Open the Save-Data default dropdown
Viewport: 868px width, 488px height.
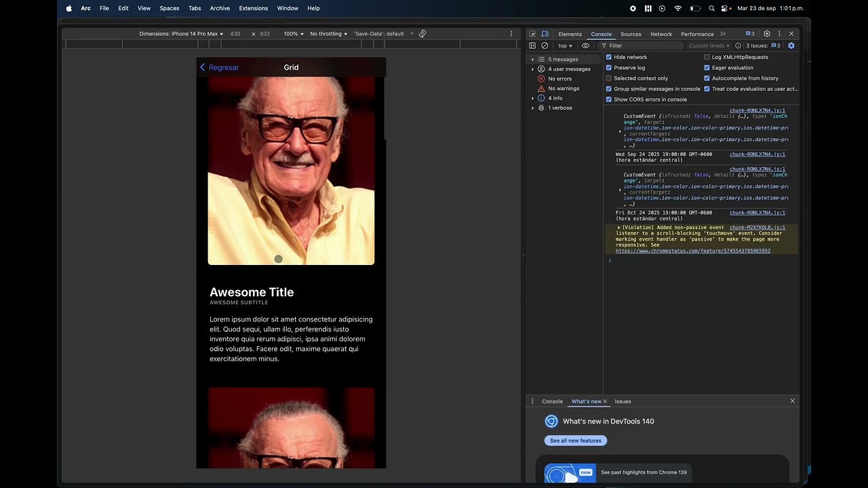(x=384, y=33)
